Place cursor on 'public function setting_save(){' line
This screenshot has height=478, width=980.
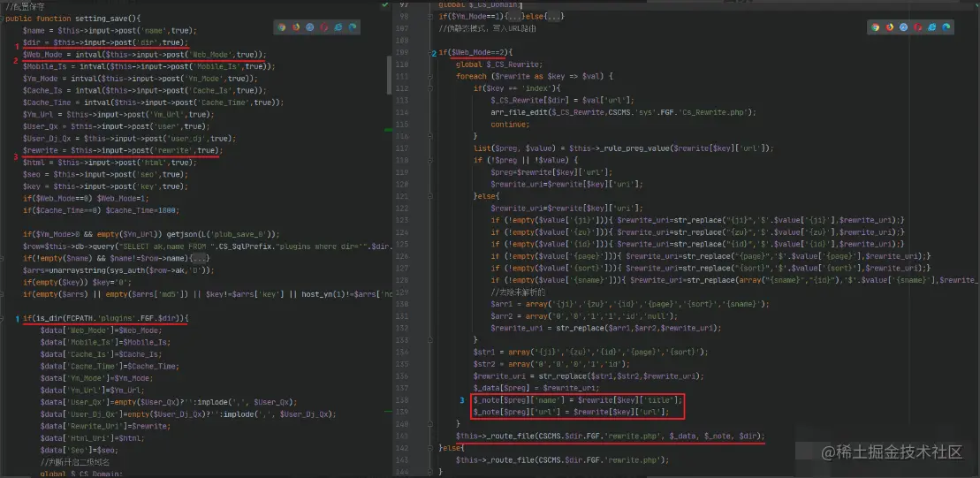(73, 19)
